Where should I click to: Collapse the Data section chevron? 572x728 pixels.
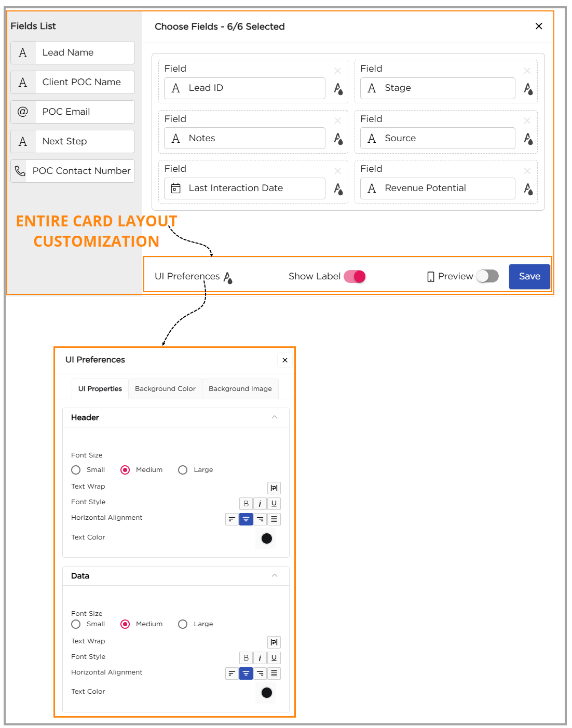point(275,576)
